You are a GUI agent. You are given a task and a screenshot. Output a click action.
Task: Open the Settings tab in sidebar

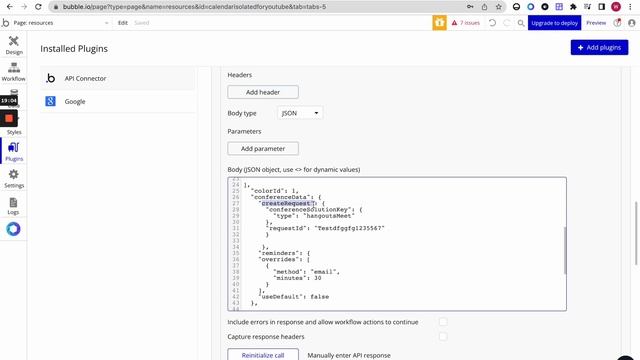tap(14, 179)
